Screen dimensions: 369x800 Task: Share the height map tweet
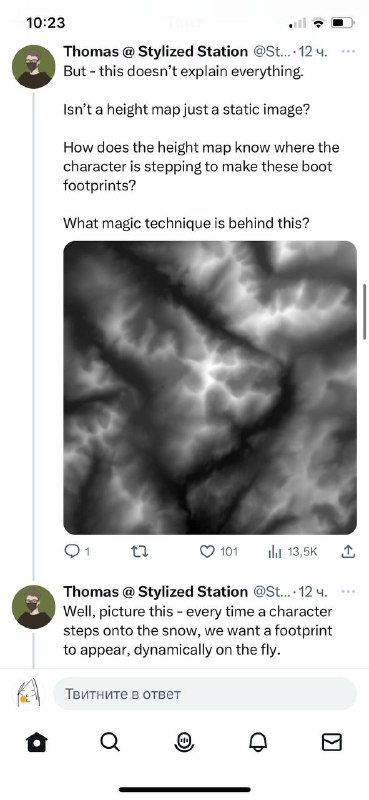[x=347, y=552]
